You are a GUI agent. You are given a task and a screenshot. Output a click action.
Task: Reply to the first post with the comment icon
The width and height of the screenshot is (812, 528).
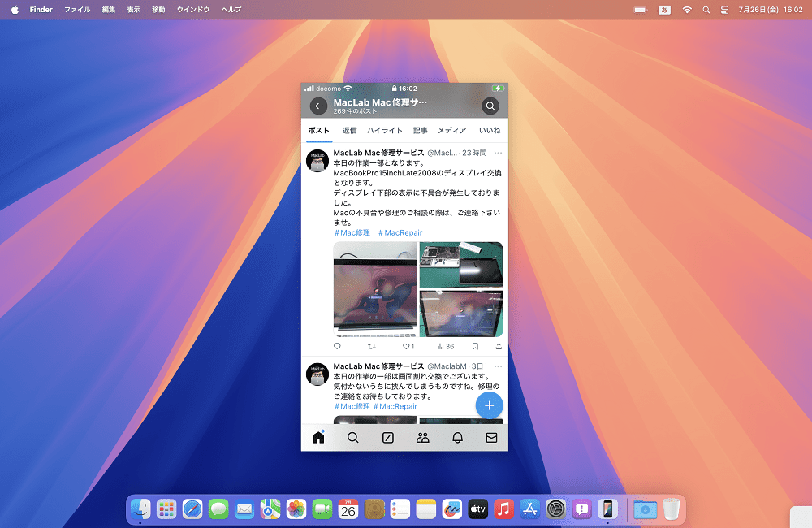tap(337, 346)
